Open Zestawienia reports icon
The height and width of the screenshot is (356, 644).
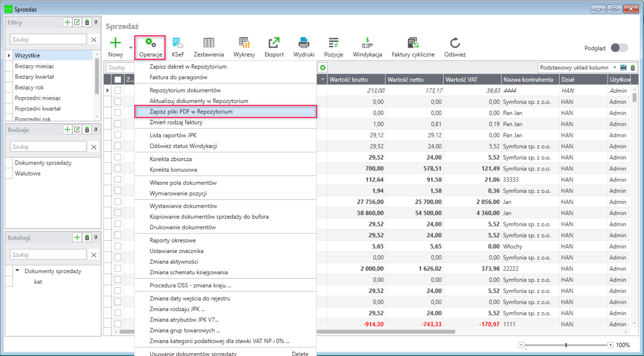pyautogui.click(x=208, y=47)
